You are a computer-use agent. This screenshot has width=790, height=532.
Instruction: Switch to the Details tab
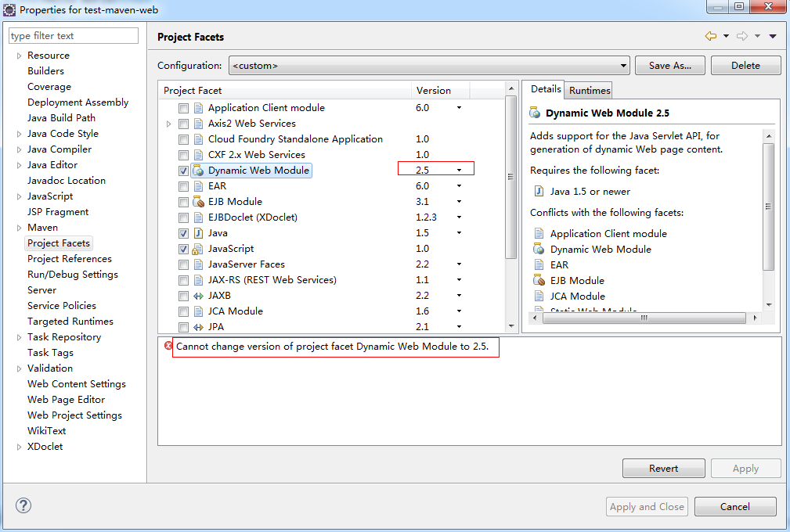pyautogui.click(x=546, y=89)
